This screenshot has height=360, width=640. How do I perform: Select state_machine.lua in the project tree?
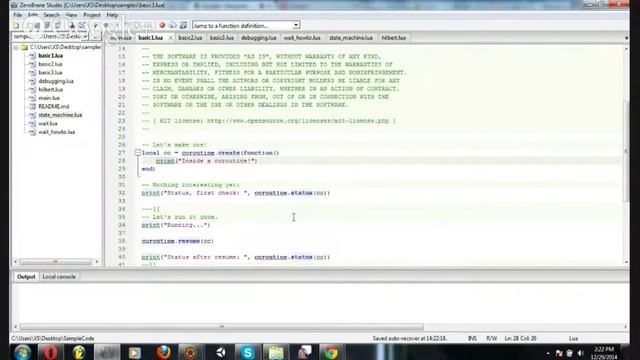(x=60, y=115)
